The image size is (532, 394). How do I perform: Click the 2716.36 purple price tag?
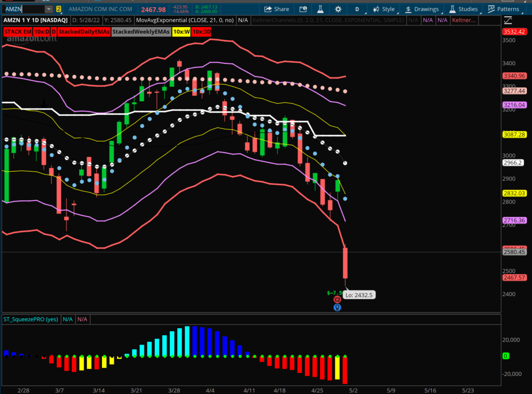pyautogui.click(x=514, y=221)
